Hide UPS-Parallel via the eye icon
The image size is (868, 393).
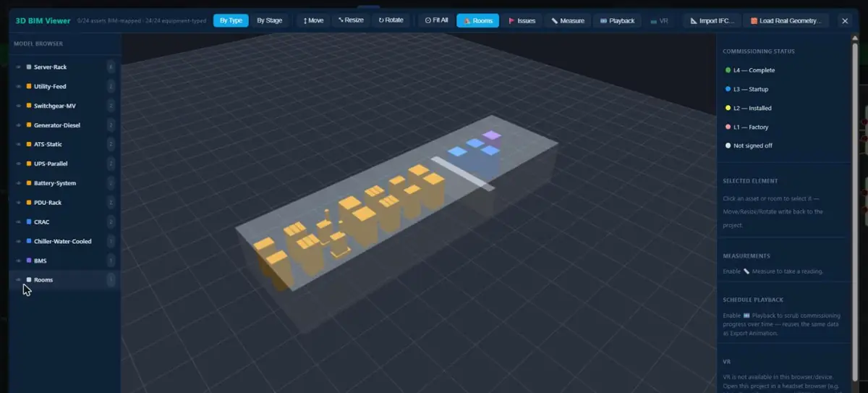(19, 164)
